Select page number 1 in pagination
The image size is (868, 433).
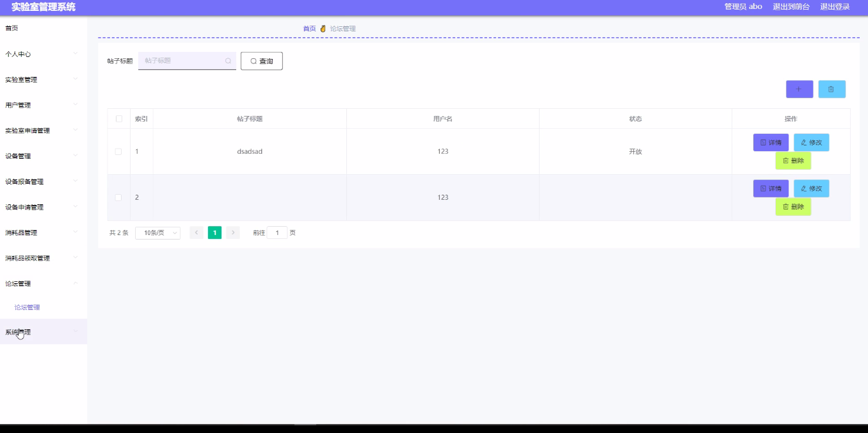click(x=214, y=233)
